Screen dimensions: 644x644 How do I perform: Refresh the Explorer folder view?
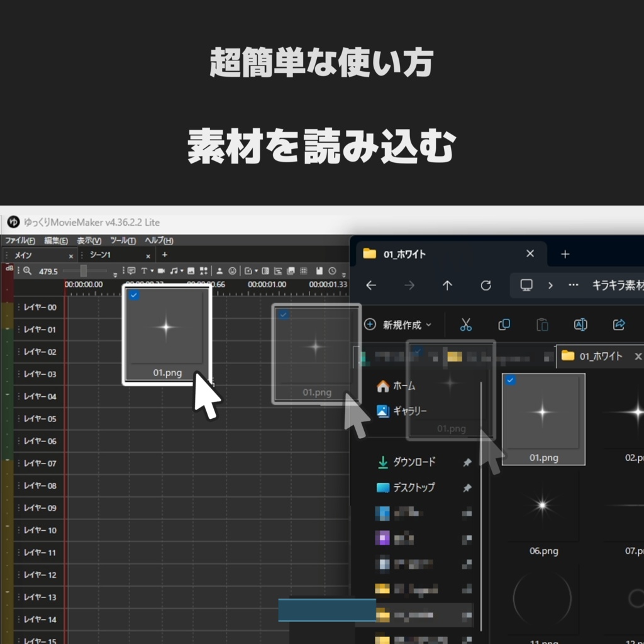486,285
